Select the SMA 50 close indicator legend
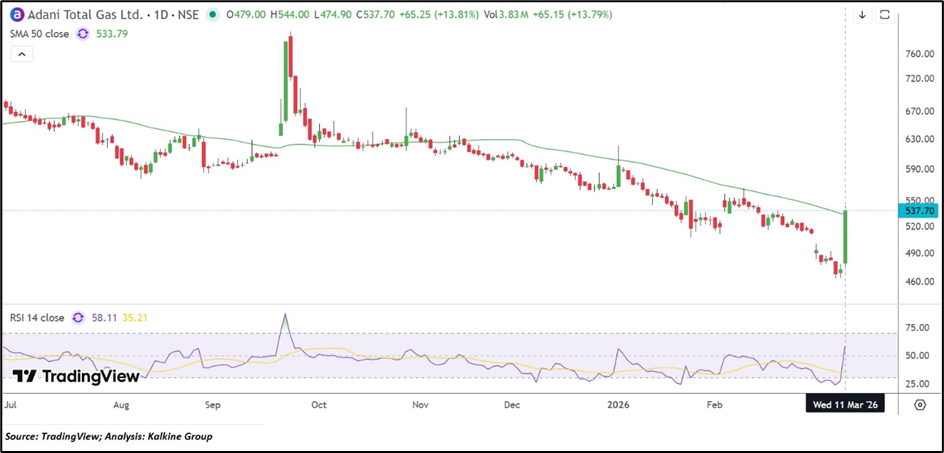The width and height of the screenshot is (944, 453). tap(42, 33)
